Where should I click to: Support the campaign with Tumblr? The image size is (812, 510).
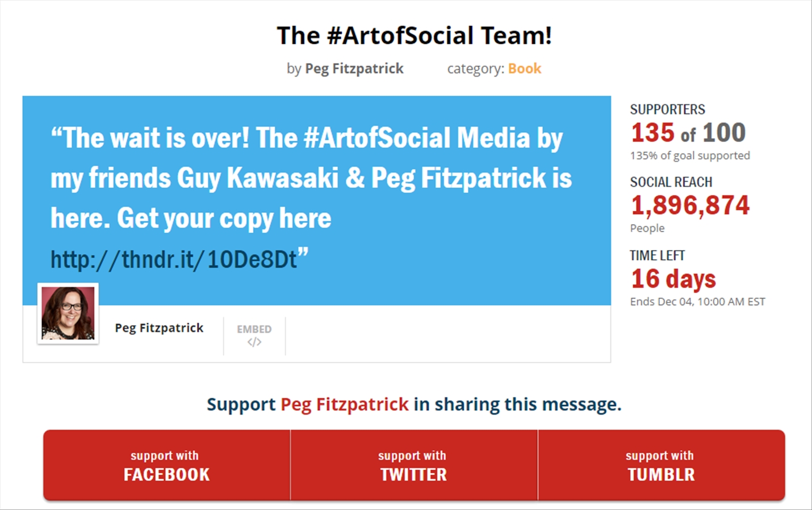(x=662, y=465)
